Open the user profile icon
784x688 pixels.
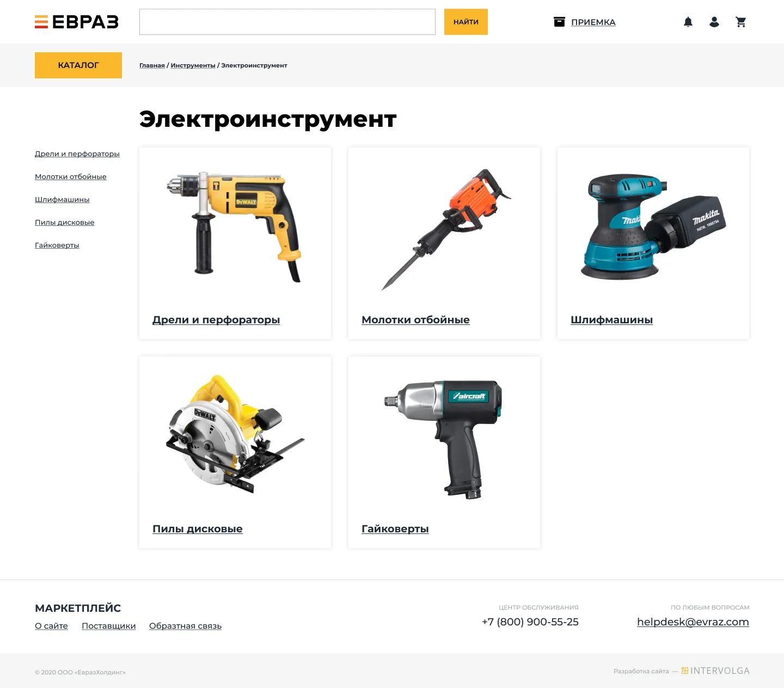pyautogui.click(x=714, y=22)
